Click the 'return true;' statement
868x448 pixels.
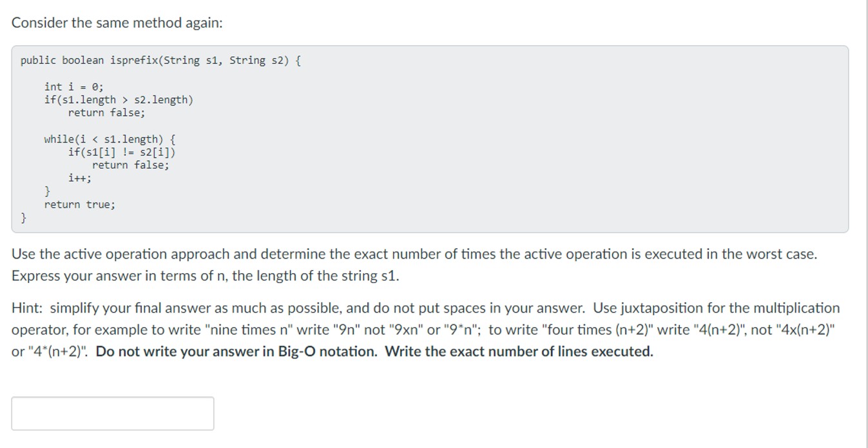(80, 205)
